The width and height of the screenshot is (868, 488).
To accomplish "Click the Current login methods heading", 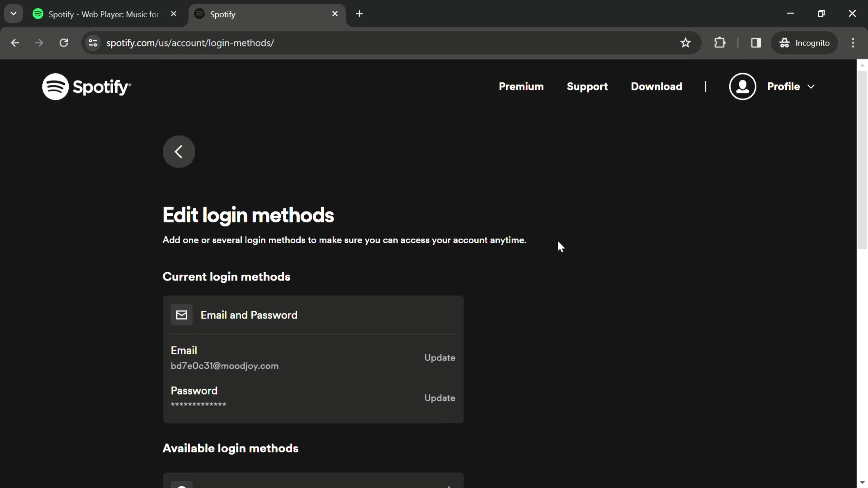I will pyautogui.click(x=226, y=277).
